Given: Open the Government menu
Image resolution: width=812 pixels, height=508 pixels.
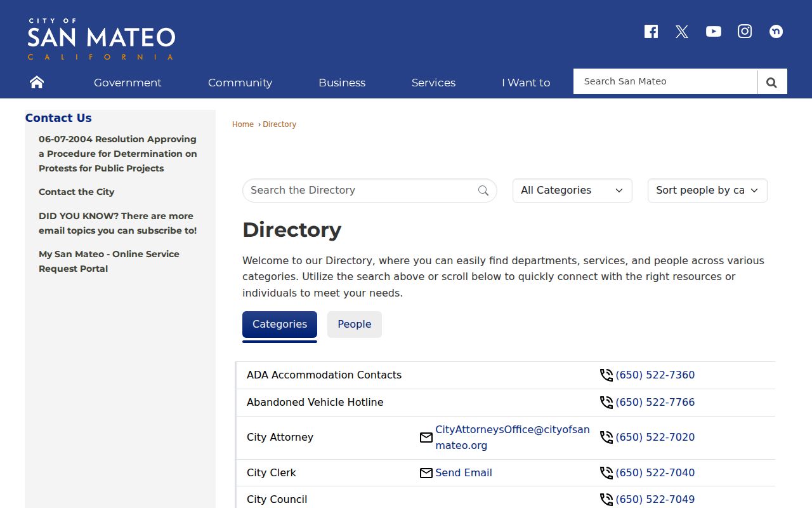Looking at the screenshot, I should click(128, 83).
